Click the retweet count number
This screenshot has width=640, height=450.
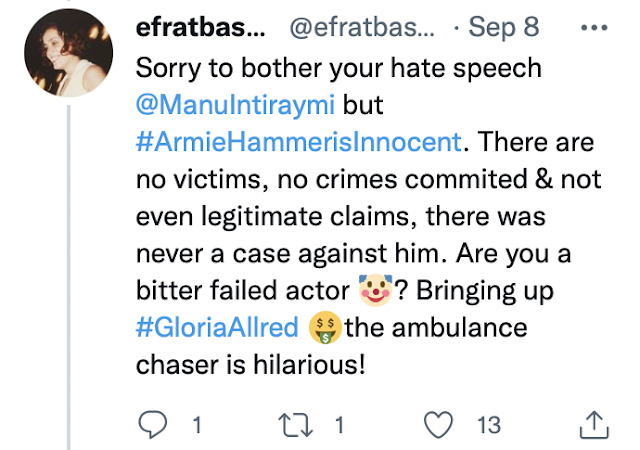339,425
